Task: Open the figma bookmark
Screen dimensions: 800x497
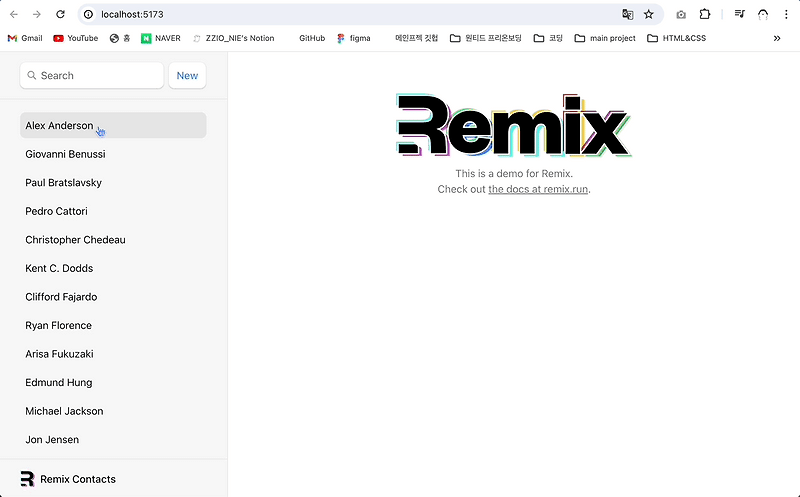Action: click(354, 38)
